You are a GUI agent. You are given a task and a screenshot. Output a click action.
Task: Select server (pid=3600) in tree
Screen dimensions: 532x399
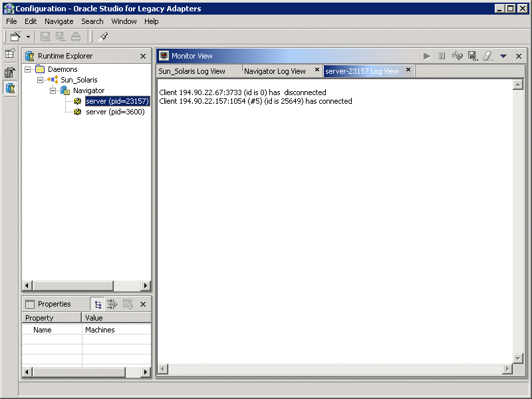[x=115, y=112]
